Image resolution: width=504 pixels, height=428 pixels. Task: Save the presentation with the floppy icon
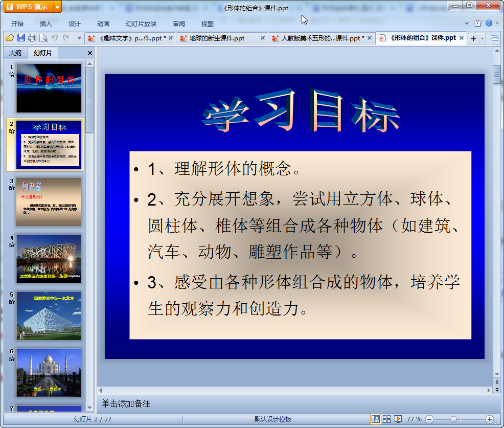(x=21, y=38)
